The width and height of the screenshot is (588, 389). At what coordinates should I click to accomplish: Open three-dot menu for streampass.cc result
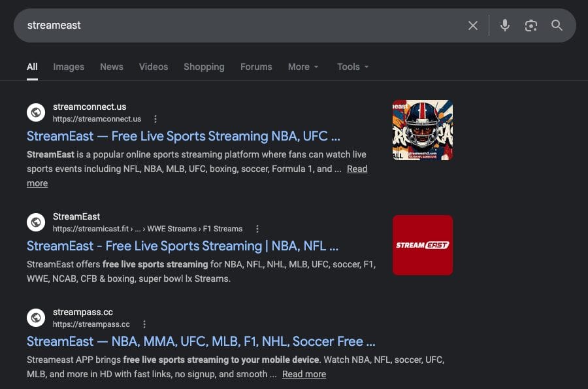click(144, 324)
